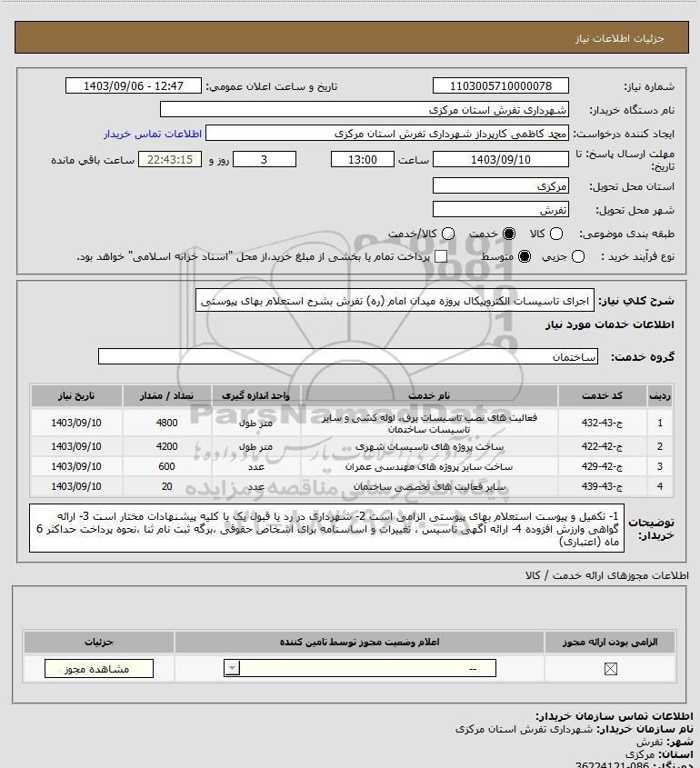
Task: Select the خدمت radio button
Action: 509,234
